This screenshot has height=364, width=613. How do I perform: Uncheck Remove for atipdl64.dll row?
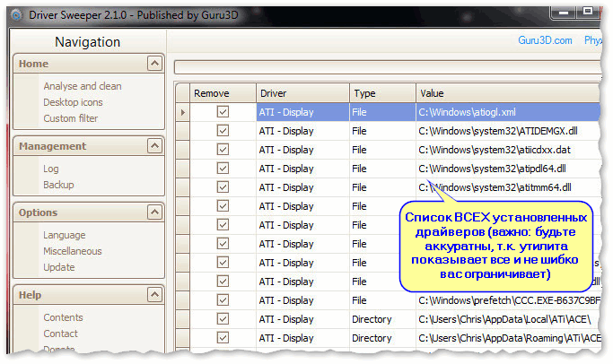[223, 169]
